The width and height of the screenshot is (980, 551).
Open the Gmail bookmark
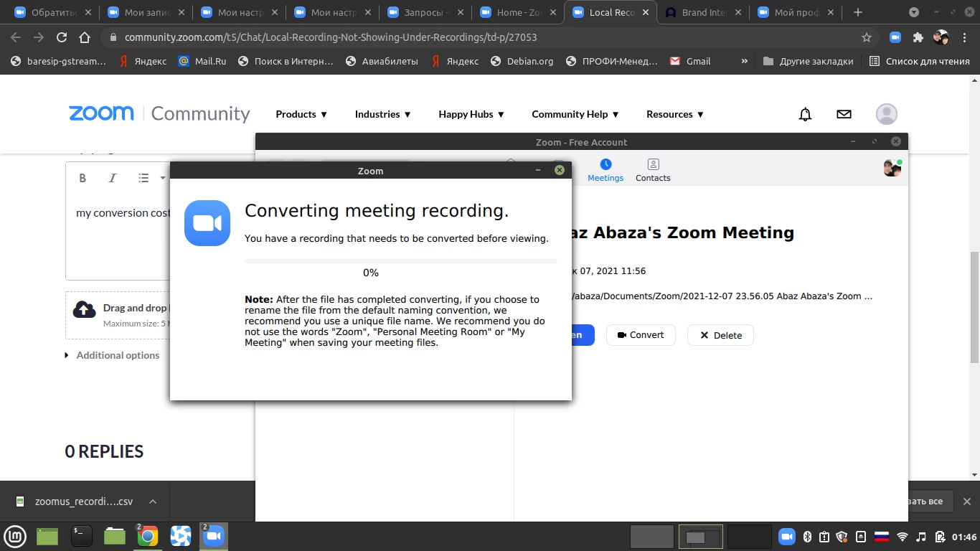690,61
